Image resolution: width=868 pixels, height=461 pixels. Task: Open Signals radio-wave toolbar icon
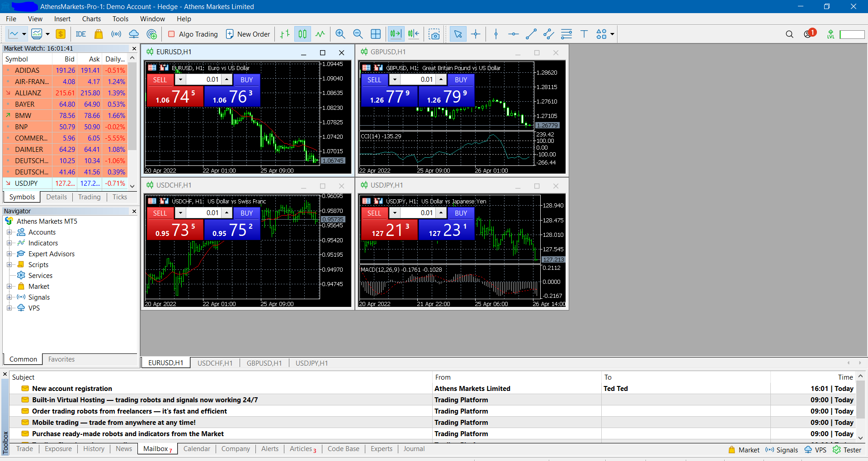tap(116, 34)
